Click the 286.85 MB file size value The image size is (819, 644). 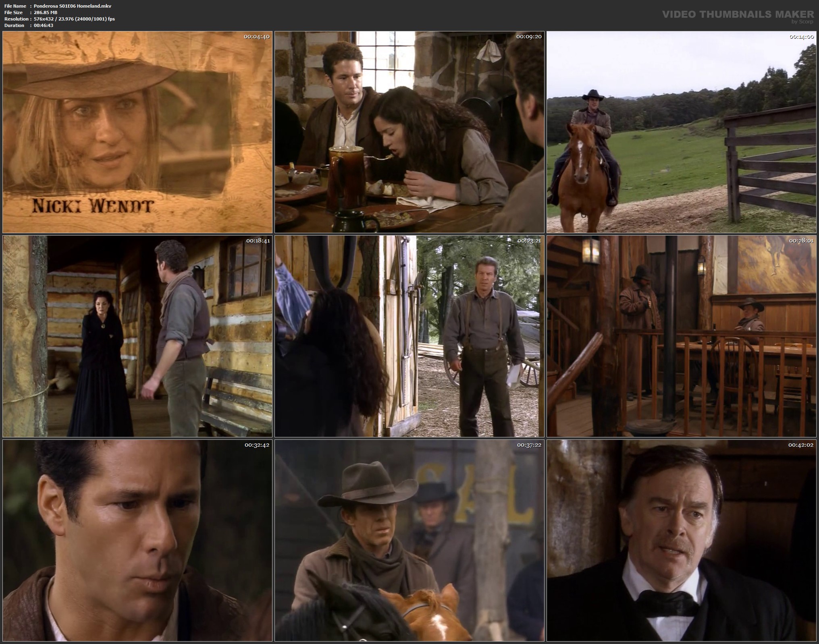point(46,12)
